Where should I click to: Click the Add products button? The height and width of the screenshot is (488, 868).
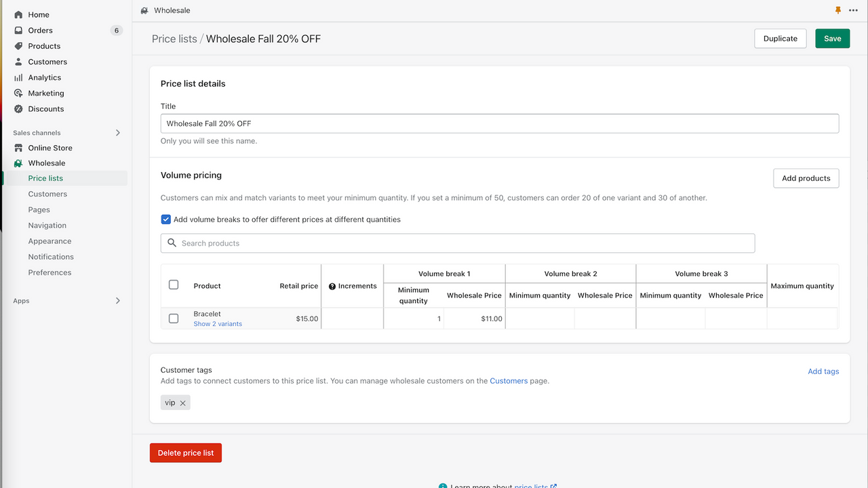(x=806, y=178)
